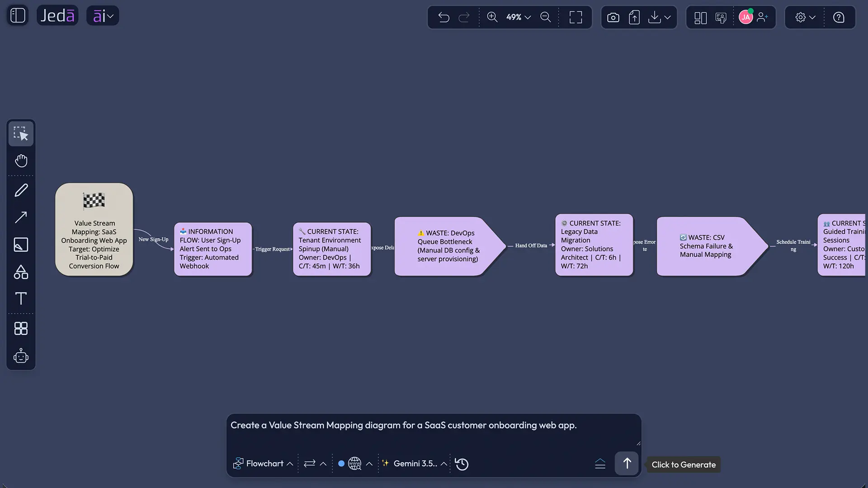
Task: Pick the pencil draw tool
Action: click(21, 190)
